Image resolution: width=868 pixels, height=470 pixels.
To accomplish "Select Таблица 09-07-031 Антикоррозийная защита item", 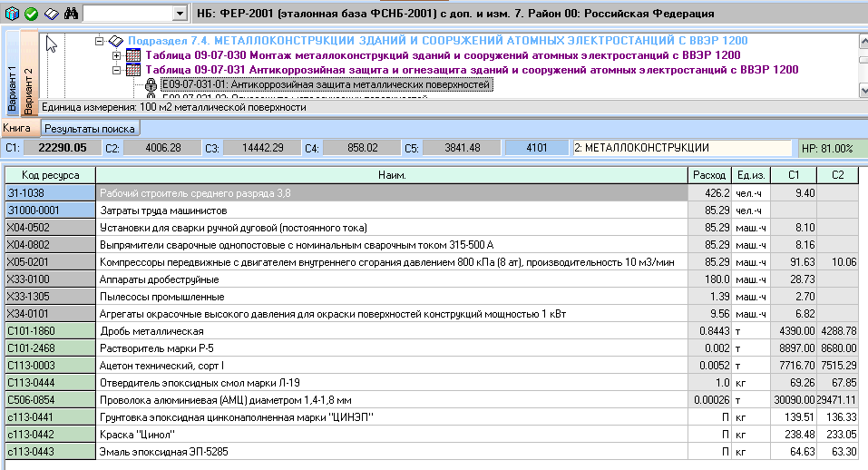I will tap(472, 70).
